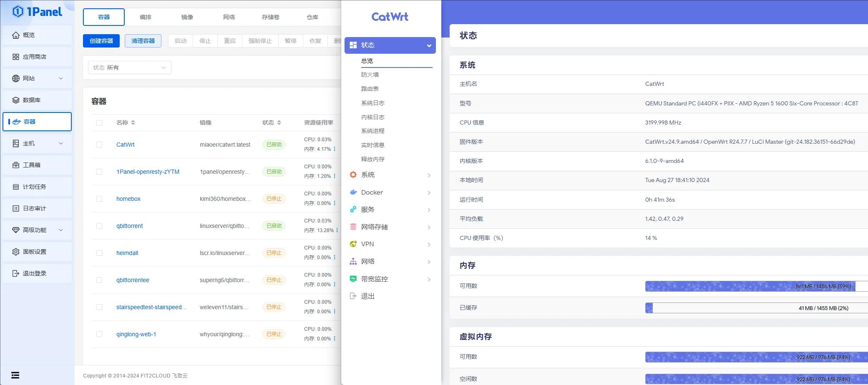Screen dimensions: 868x385
Task: Expand the CatWrt VPN menu arrow
Action: 429,244
